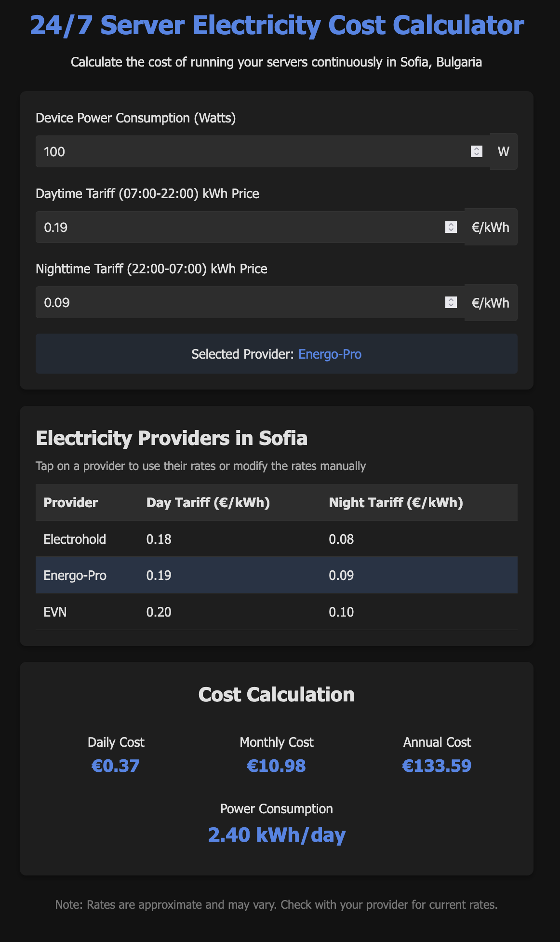This screenshot has height=942, width=560.
Task: Choose the EVN provider row
Action: click(x=276, y=612)
